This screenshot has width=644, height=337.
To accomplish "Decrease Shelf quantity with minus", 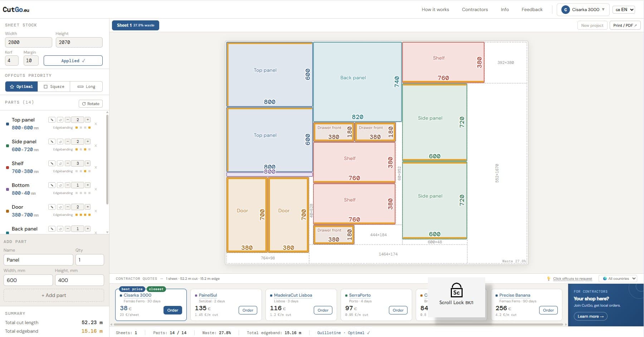I will tap(68, 163).
